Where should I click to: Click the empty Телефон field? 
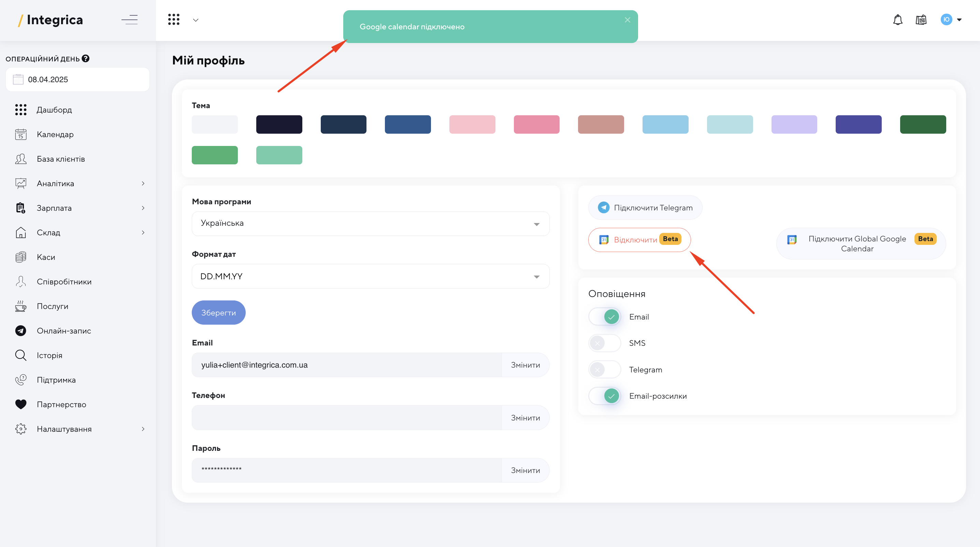click(347, 418)
